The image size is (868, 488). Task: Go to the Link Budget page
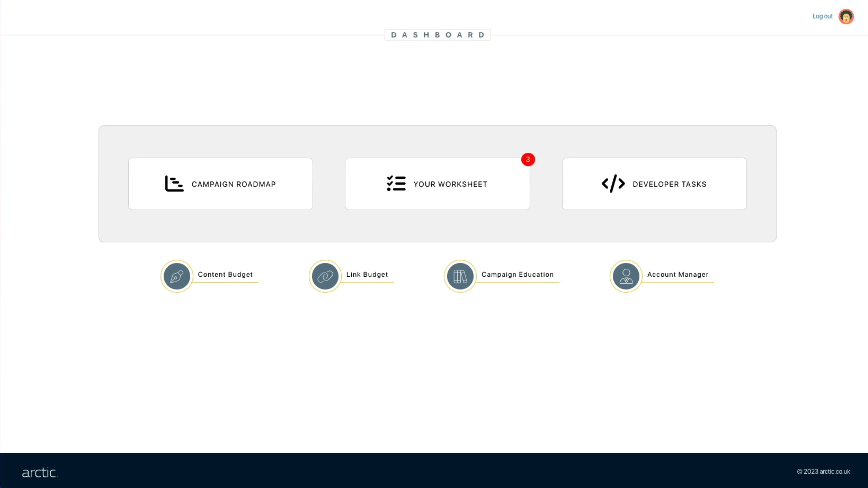pos(367,274)
